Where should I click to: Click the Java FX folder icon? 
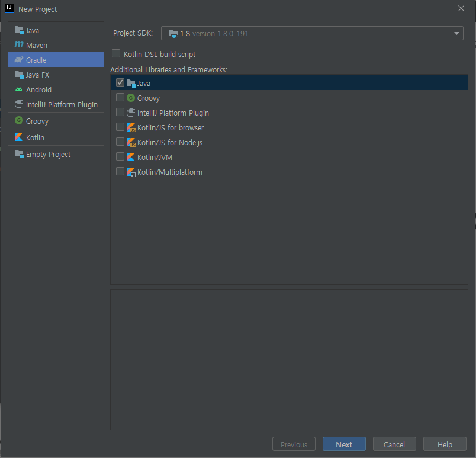[19, 75]
